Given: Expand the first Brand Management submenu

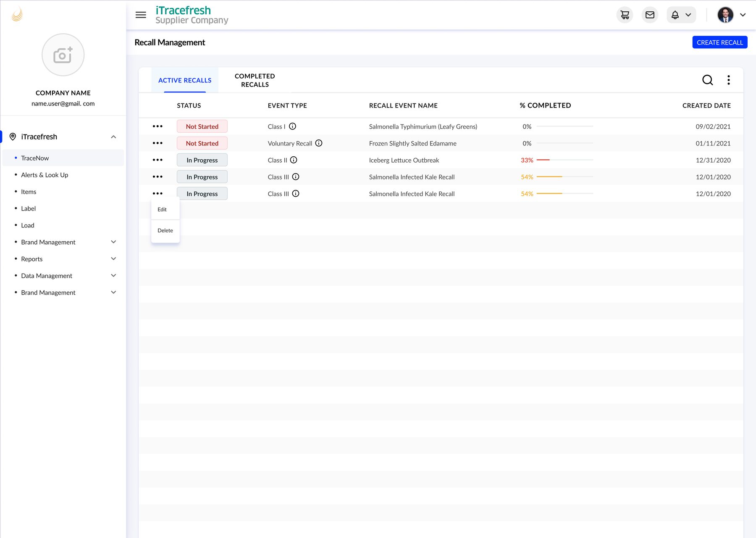Looking at the screenshot, I should 113,242.
